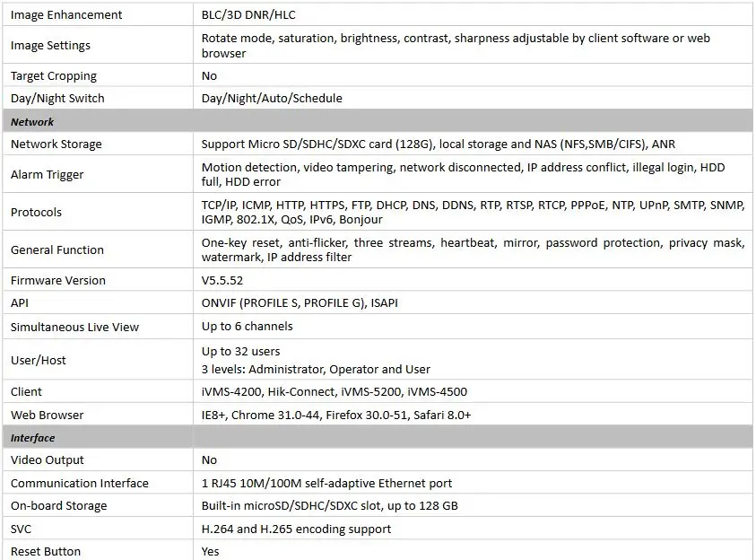Screen dimensions: 756x560
Task: Click the "Image Settings" label
Action: coord(50,46)
